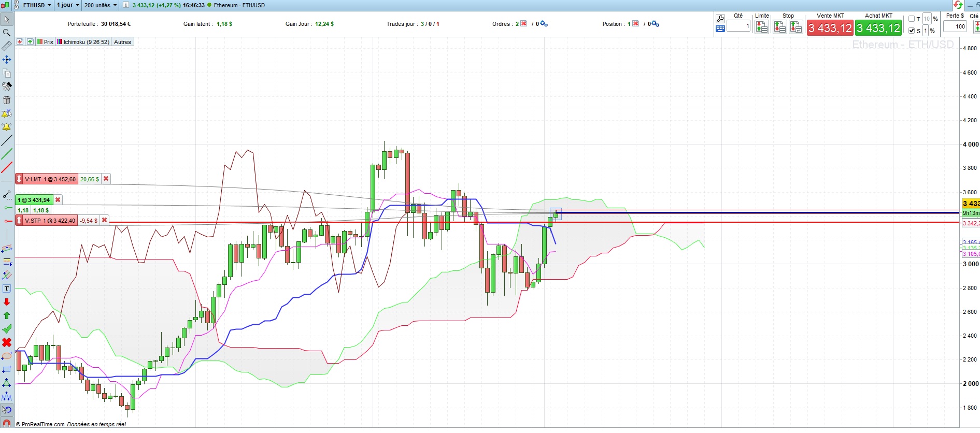The width and height of the screenshot is (980, 433).
Task: Pick the text annotation T tool
Action: 7,288
